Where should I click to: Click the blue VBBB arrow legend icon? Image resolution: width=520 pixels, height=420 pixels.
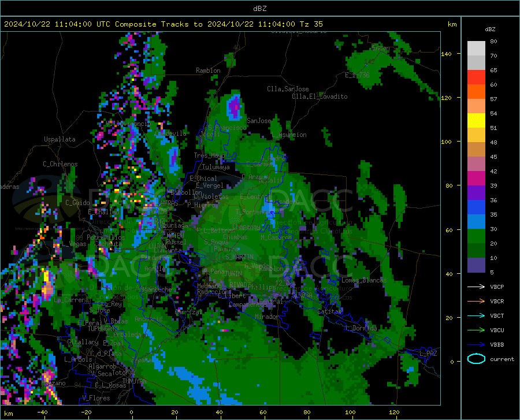pyautogui.click(x=476, y=344)
